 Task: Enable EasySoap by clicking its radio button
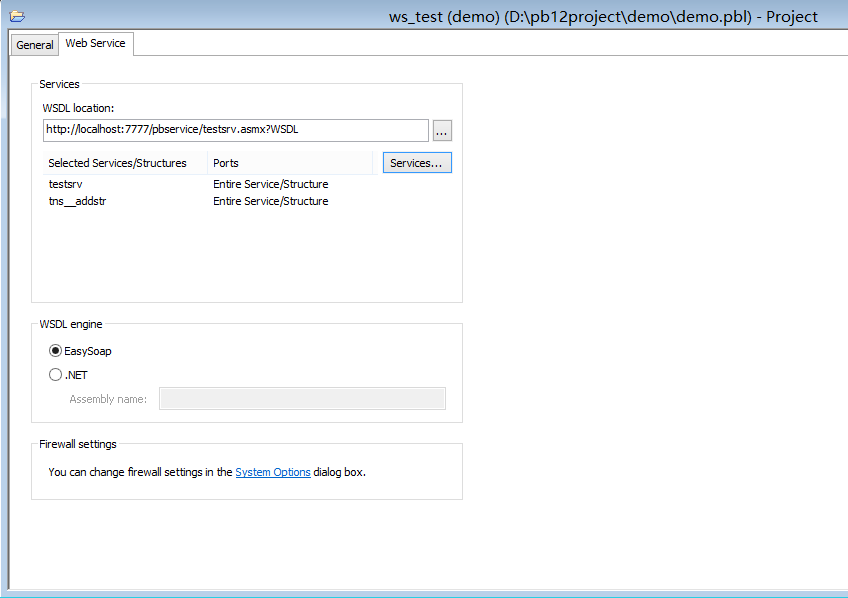click(56, 351)
